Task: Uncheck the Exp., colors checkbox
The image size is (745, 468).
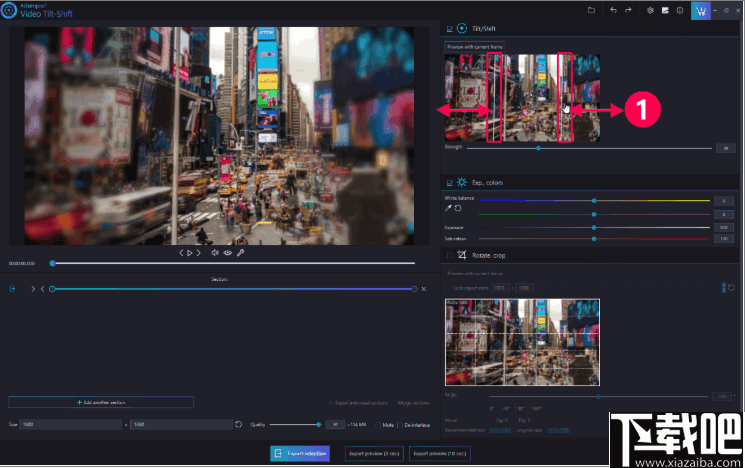Action: tap(449, 182)
